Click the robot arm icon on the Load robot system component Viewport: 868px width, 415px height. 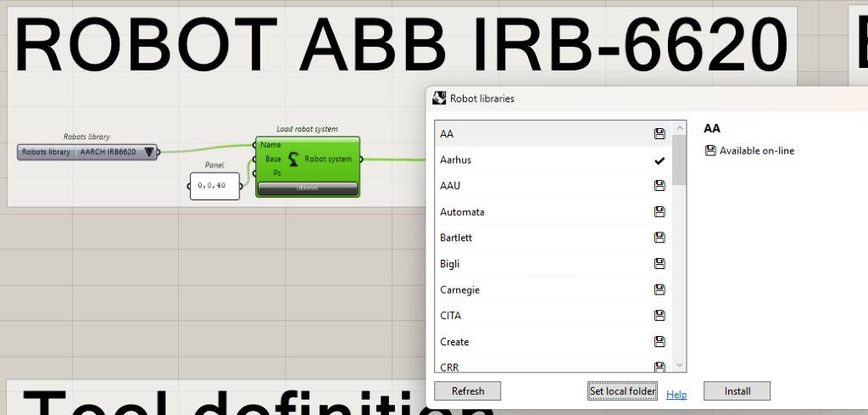pos(293,159)
